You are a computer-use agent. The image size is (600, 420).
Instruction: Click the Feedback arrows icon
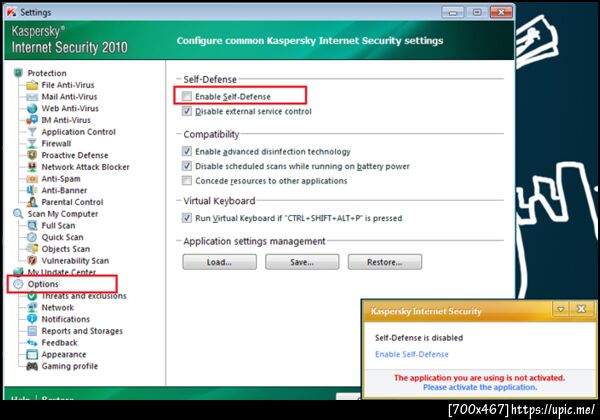point(32,343)
